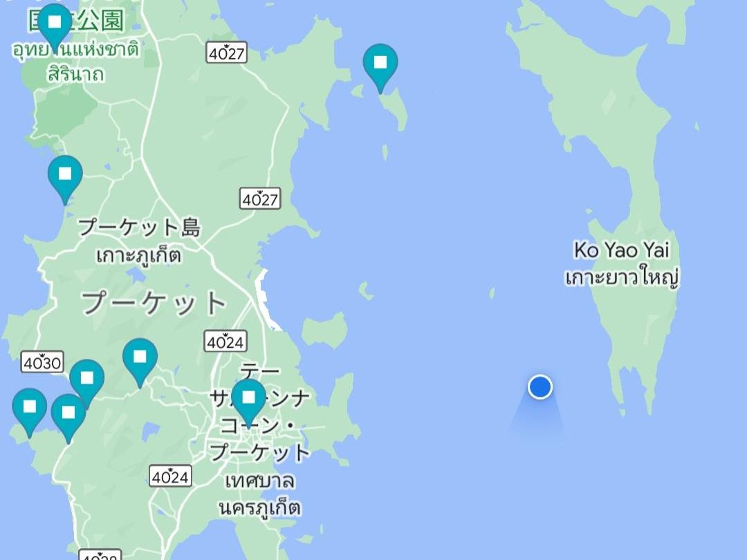Select the pin on the northeast peninsula tip
The image size is (747, 560).
tap(380, 66)
